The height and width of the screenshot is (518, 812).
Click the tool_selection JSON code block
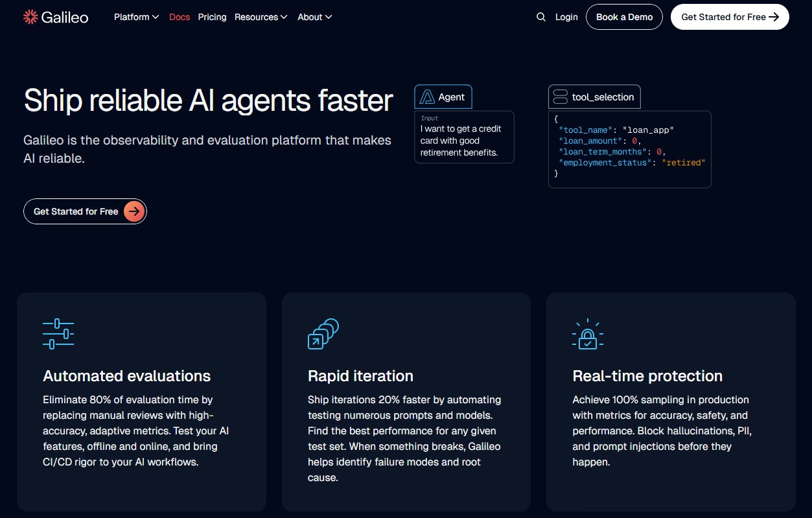[x=630, y=150]
